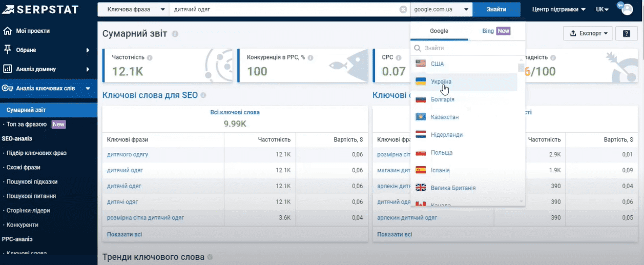This screenshot has width=644, height=265.
Task: Click the Poland flag icon
Action: click(421, 153)
